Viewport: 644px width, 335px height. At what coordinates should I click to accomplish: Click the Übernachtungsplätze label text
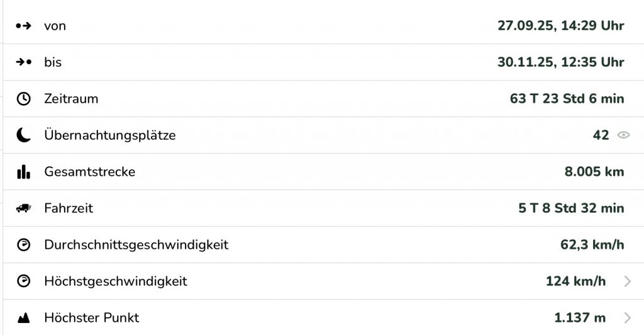(x=110, y=135)
